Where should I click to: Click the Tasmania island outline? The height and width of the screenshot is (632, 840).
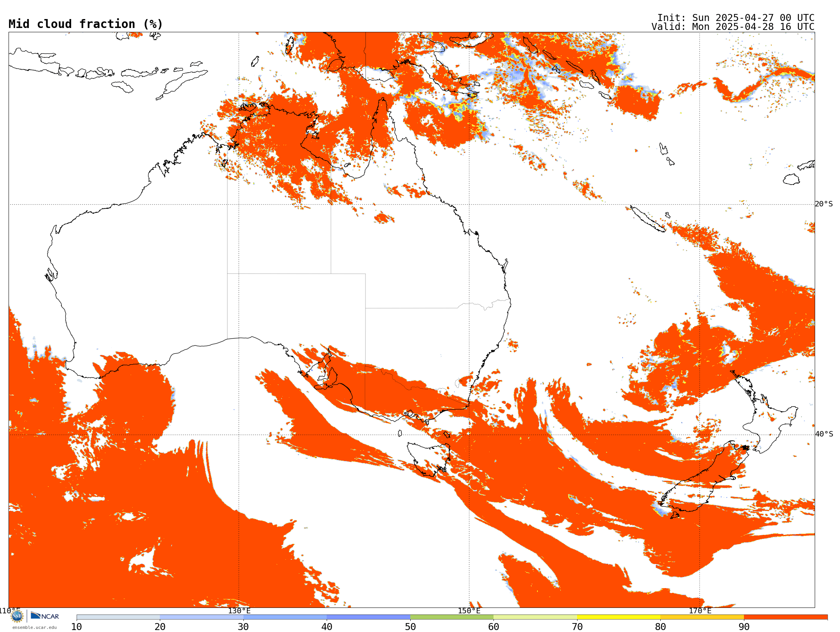(x=429, y=459)
